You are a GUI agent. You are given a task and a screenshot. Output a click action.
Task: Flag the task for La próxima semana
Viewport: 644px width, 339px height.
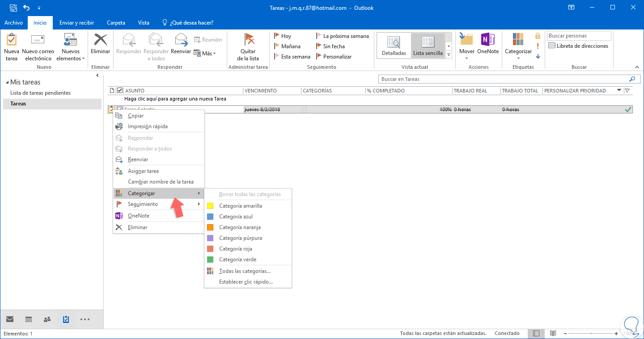coord(342,36)
